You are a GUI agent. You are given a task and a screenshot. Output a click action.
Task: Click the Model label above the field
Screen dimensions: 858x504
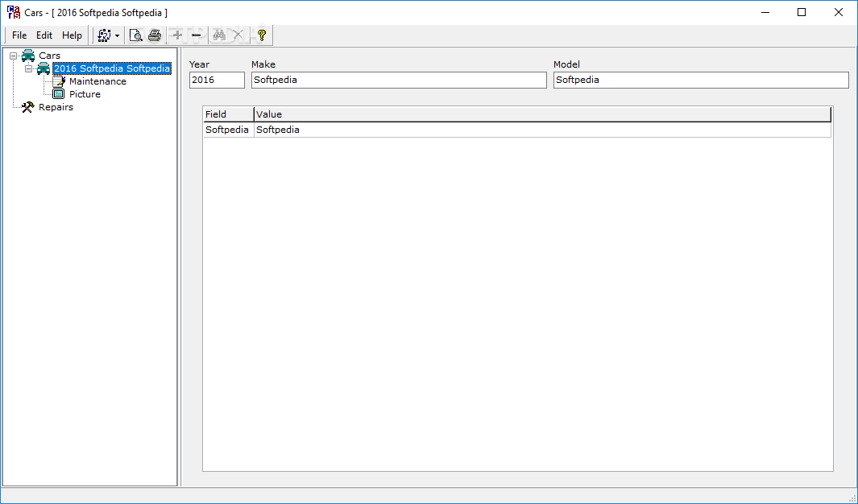566,64
